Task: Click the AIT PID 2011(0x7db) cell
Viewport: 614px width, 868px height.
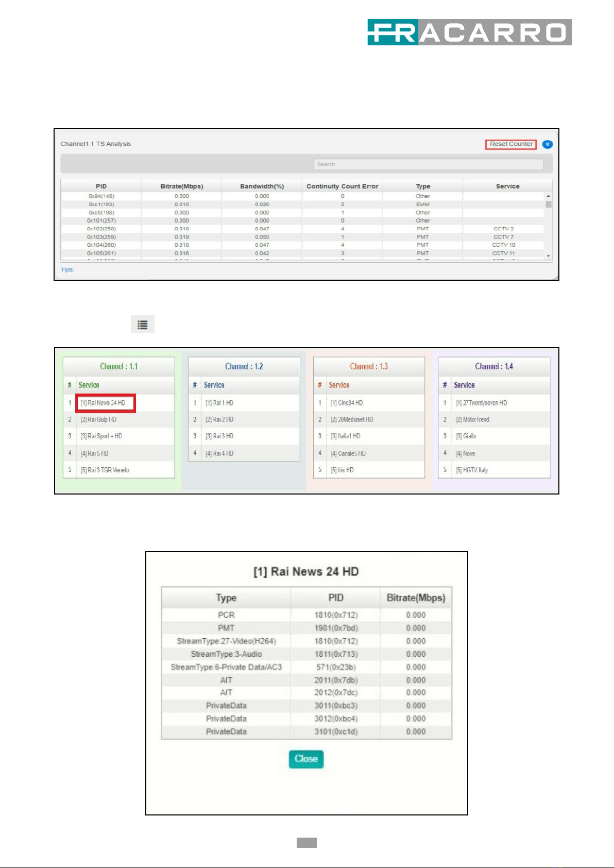Action: point(336,680)
